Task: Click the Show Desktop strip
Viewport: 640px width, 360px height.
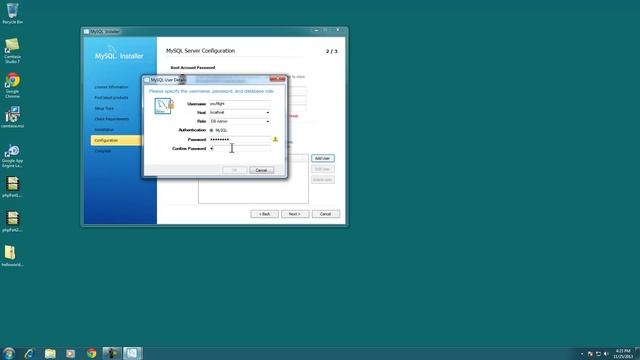Action: coord(637,353)
